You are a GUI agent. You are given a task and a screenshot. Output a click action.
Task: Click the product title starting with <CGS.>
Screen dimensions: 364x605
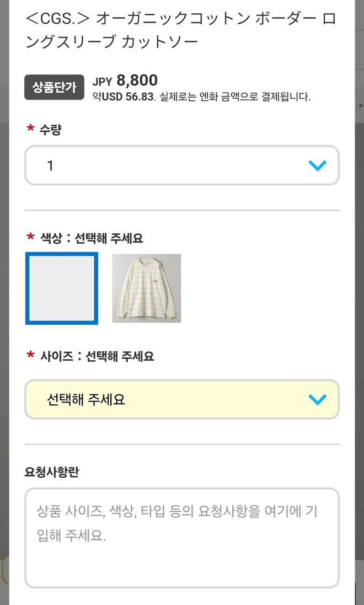pyautogui.click(x=181, y=29)
